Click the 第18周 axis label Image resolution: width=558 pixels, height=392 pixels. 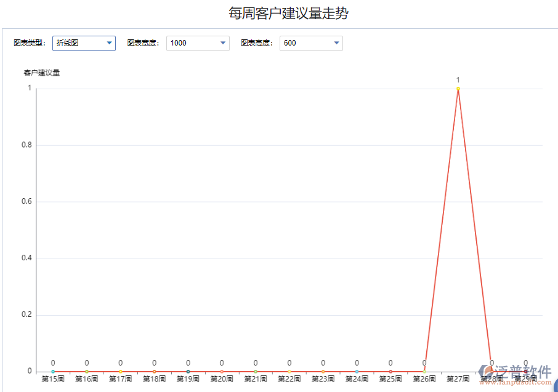[x=154, y=379]
